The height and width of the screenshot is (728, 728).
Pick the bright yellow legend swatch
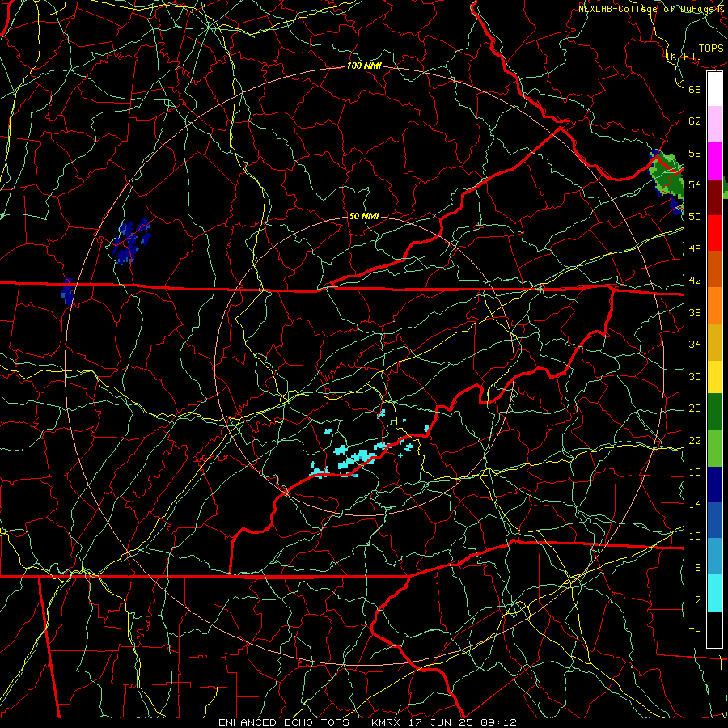click(714, 377)
